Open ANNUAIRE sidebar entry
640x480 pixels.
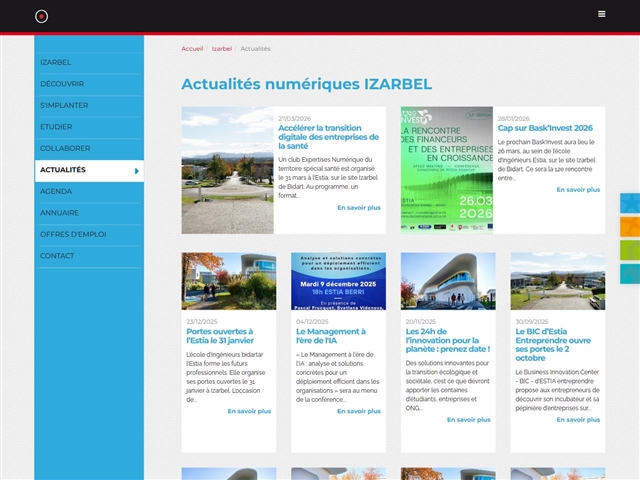89,213
